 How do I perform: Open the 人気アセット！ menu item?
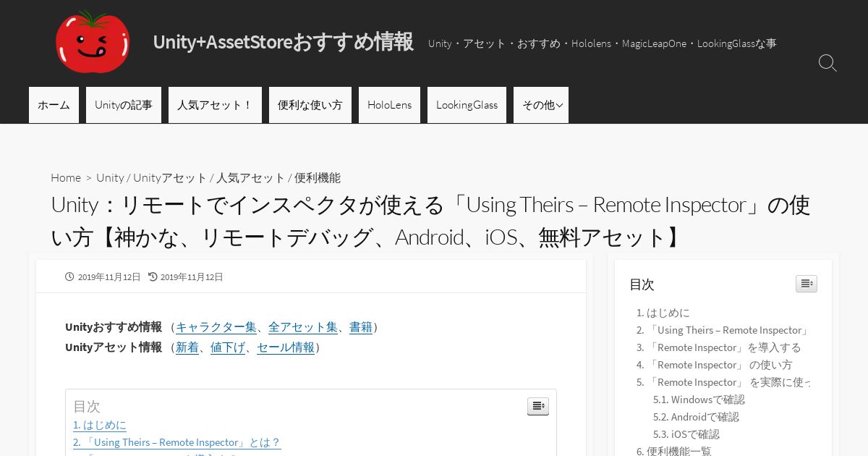tap(215, 105)
